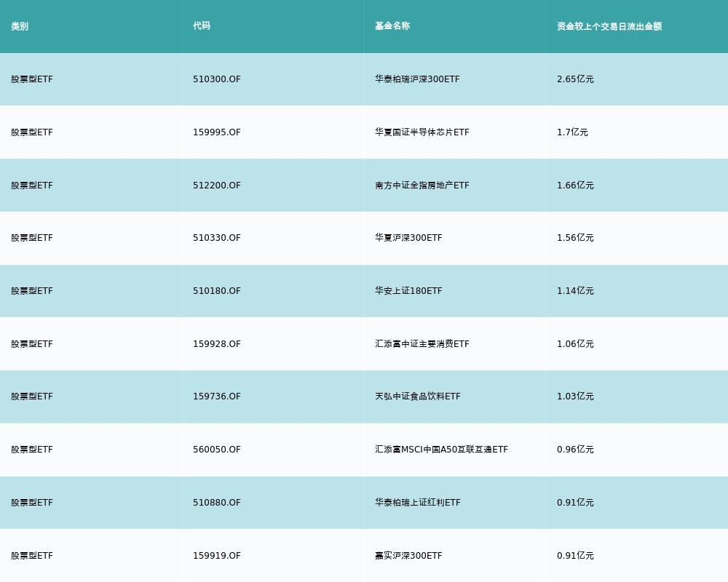Click the 1.56亿元 outflow value
Image resolution: width=728 pixels, height=582 pixels.
pos(575,238)
